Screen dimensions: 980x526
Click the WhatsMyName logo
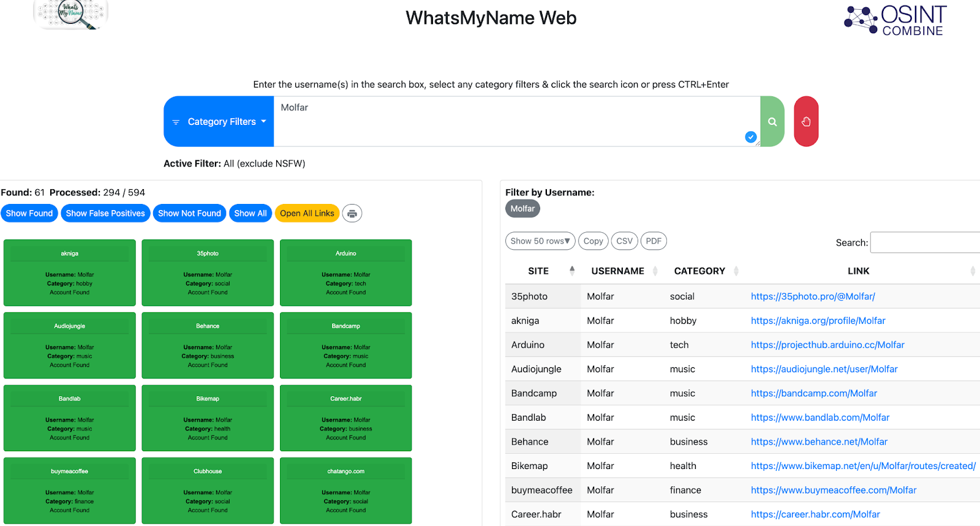(71, 15)
